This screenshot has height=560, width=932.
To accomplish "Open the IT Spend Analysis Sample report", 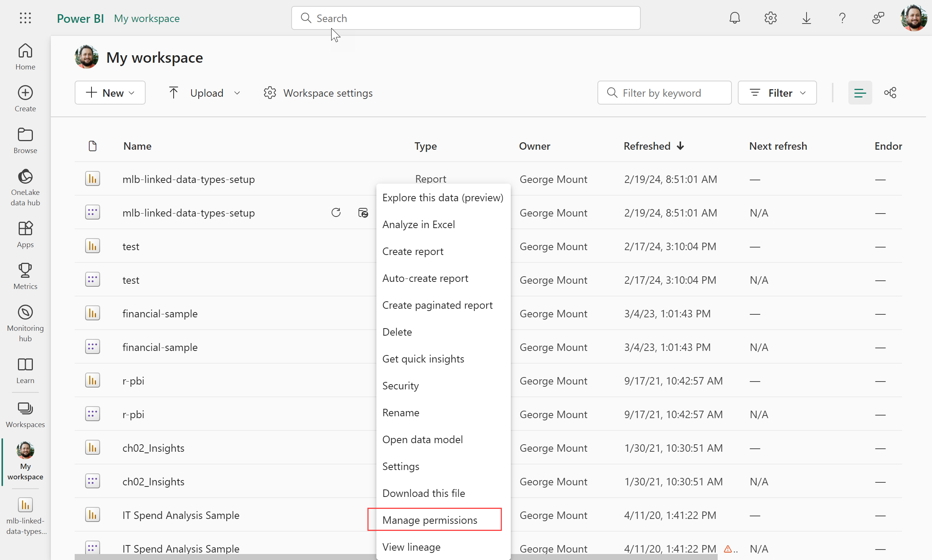I will pyautogui.click(x=181, y=515).
